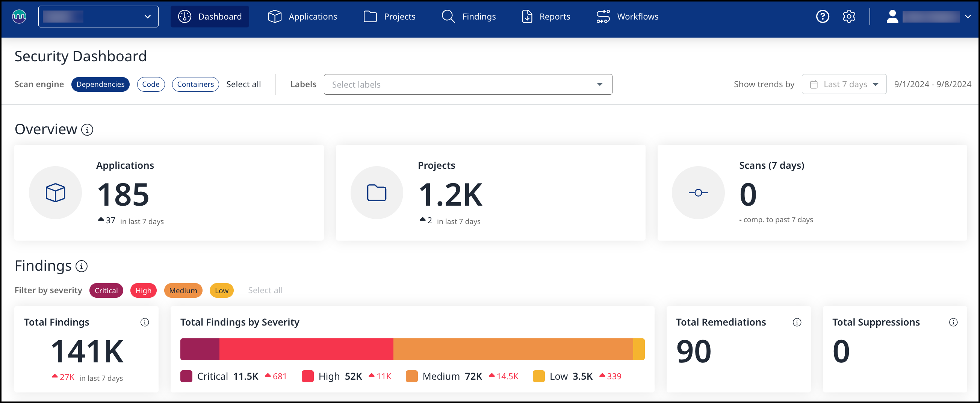Screen dimensions: 980x403
Task: Click the info icon beside Findings heading
Action: [x=82, y=266]
